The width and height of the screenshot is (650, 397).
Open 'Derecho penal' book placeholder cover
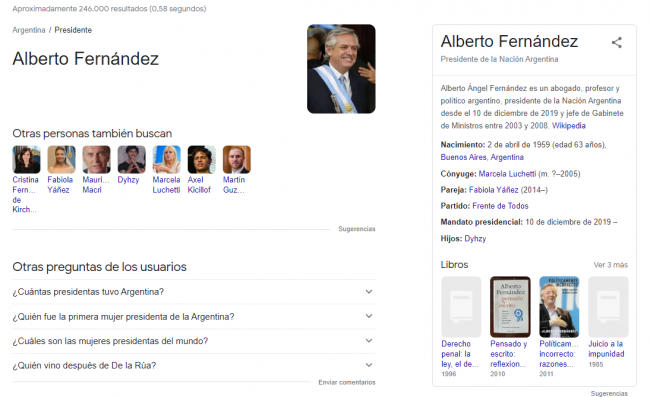click(461, 307)
